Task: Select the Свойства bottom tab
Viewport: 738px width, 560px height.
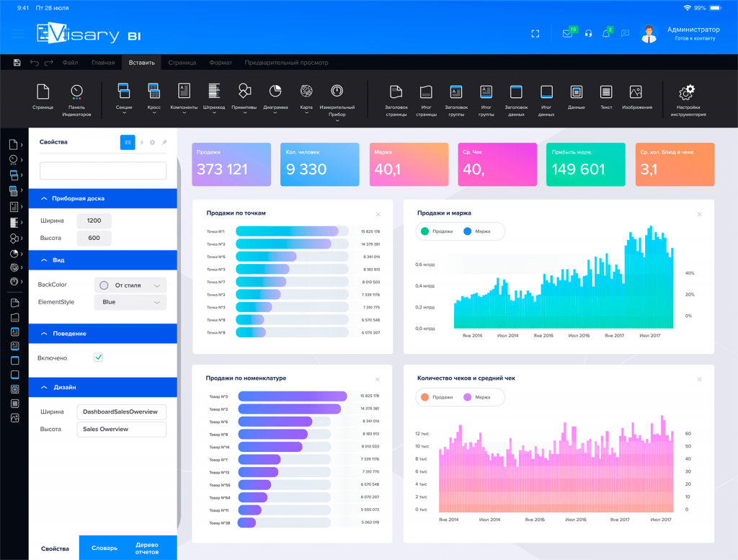Action: coord(55,548)
